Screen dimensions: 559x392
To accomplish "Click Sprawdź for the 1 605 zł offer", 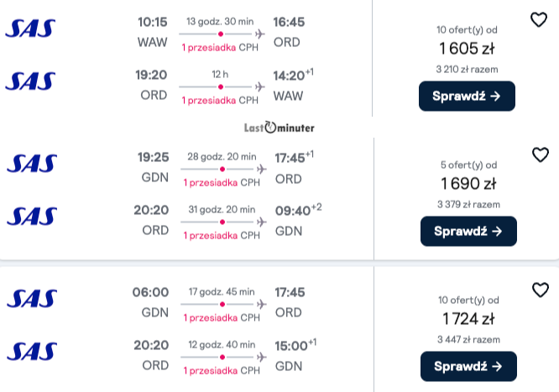I will click(x=467, y=96).
